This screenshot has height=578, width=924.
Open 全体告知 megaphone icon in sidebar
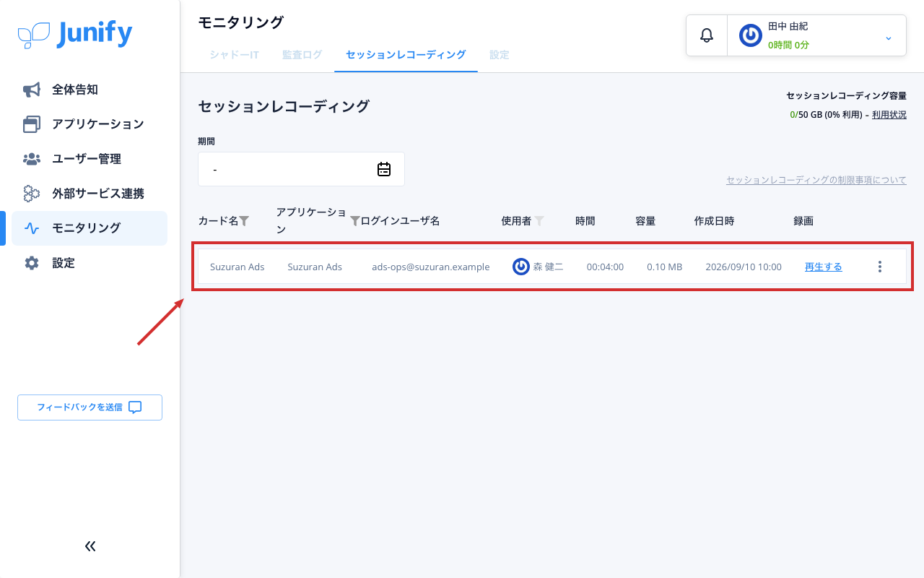[x=32, y=90]
